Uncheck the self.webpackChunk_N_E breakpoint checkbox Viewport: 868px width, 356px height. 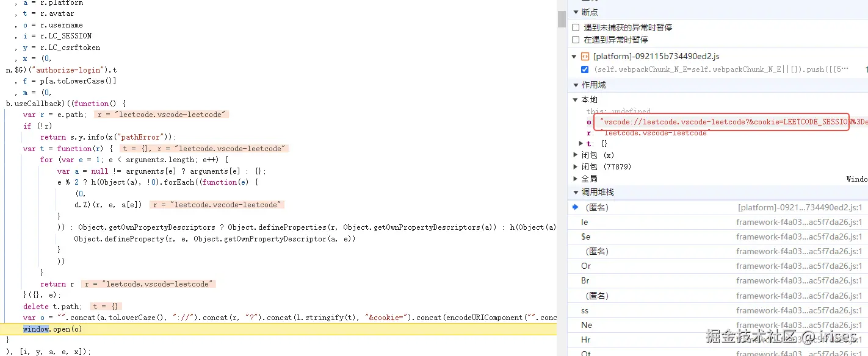point(585,69)
